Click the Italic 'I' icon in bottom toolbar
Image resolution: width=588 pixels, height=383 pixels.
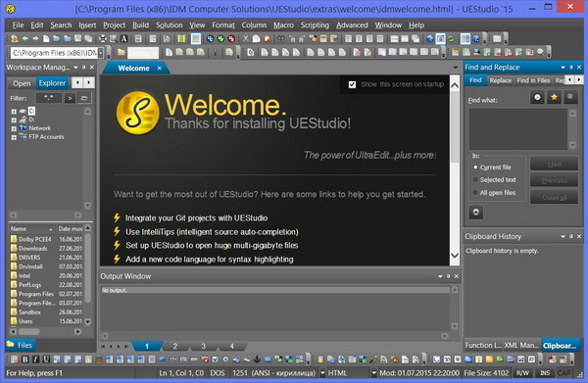tap(35, 359)
